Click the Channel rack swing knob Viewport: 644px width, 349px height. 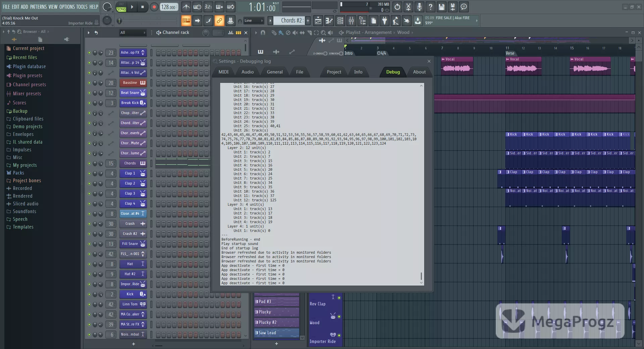206,33
